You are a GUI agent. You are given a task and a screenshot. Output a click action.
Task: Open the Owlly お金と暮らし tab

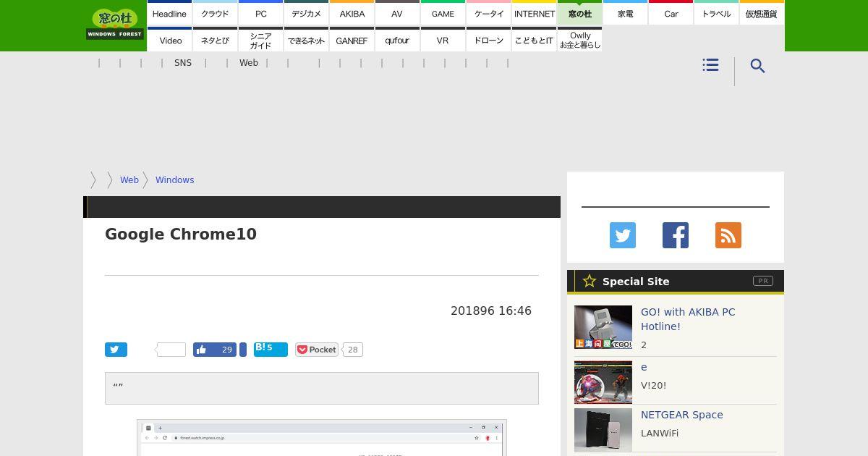(x=580, y=40)
